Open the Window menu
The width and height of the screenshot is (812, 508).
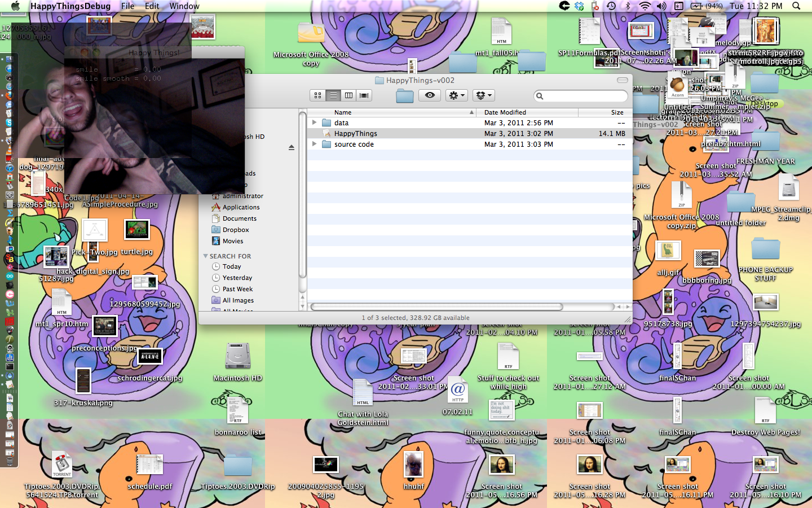184,6
